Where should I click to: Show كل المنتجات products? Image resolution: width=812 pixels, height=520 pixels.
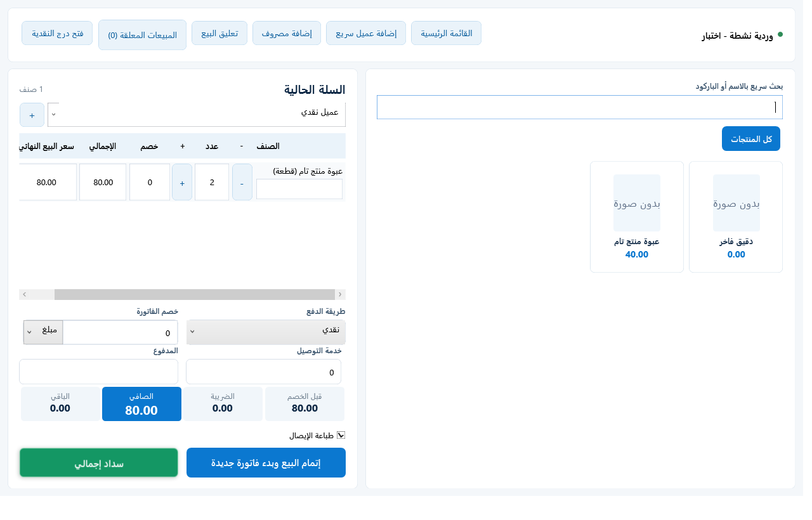pyautogui.click(x=751, y=139)
